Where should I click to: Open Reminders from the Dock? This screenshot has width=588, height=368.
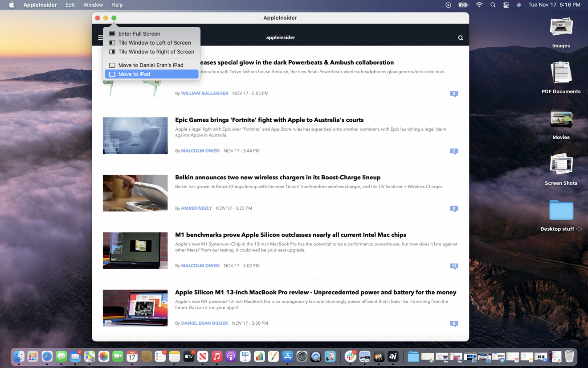(160, 356)
